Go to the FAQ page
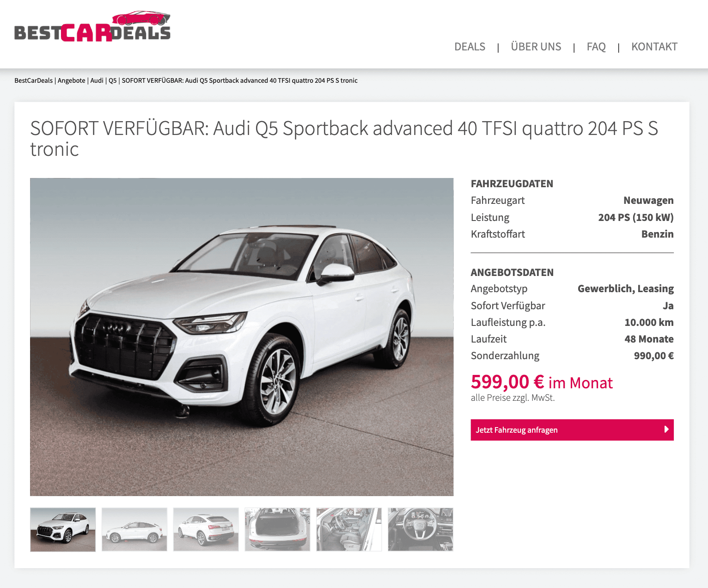 [596, 47]
